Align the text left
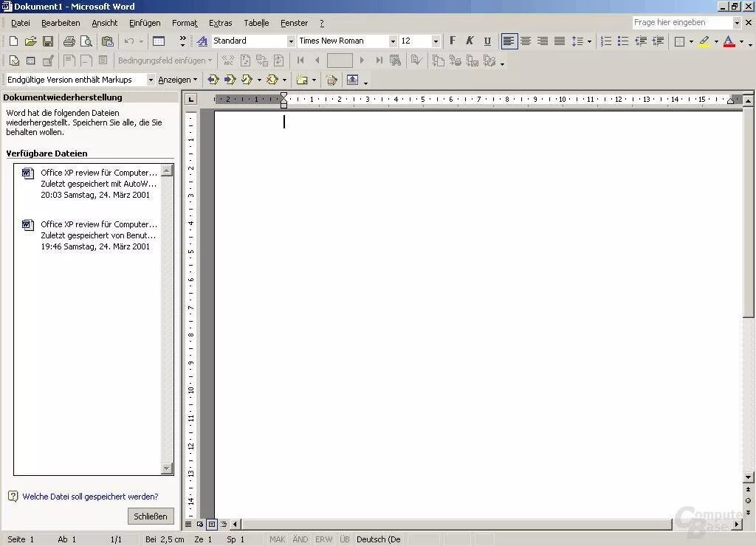 pyautogui.click(x=509, y=41)
